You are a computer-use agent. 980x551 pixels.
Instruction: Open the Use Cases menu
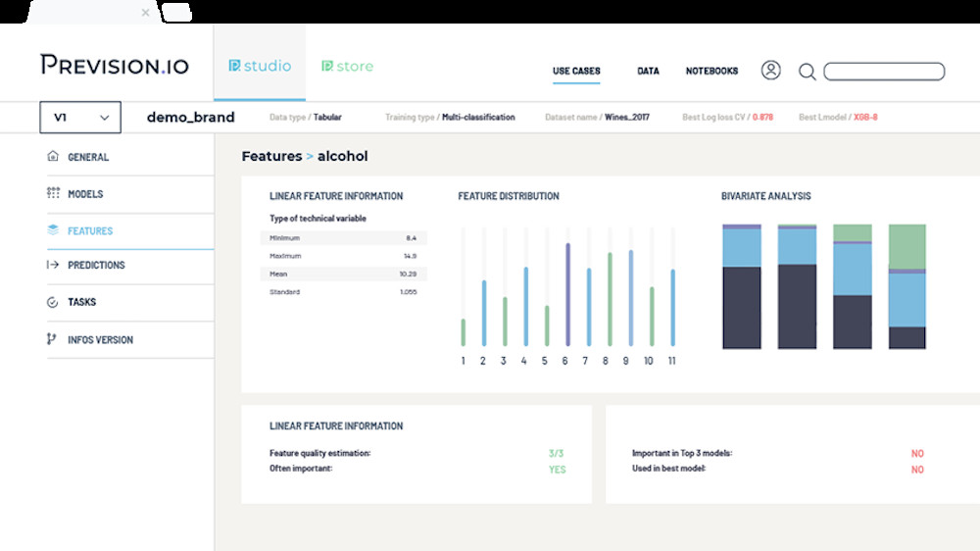pyautogui.click(x=576, y=72)
